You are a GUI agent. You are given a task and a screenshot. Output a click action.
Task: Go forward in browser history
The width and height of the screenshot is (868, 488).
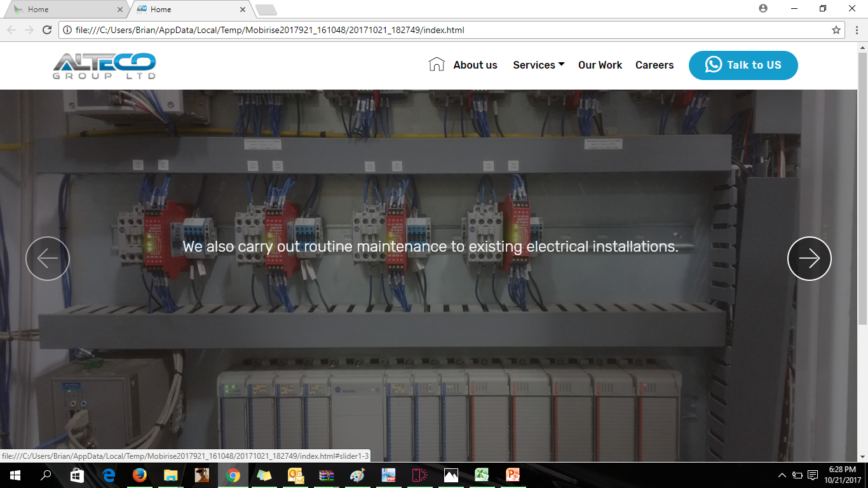tap(29, 30)
